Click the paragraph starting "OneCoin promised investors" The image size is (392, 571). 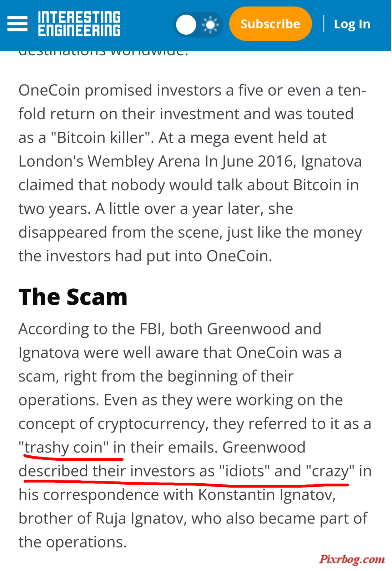[x=193, y=173]
